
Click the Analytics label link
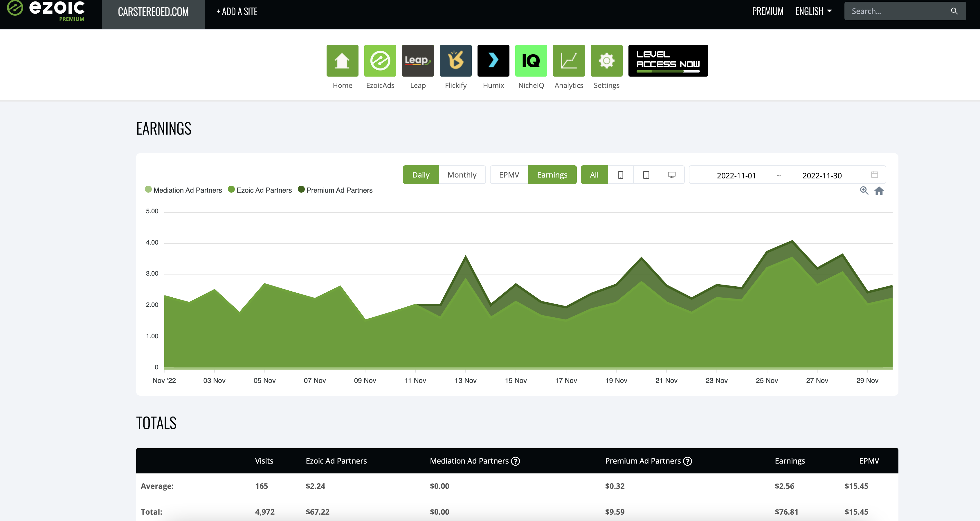(x=568, y=85)
